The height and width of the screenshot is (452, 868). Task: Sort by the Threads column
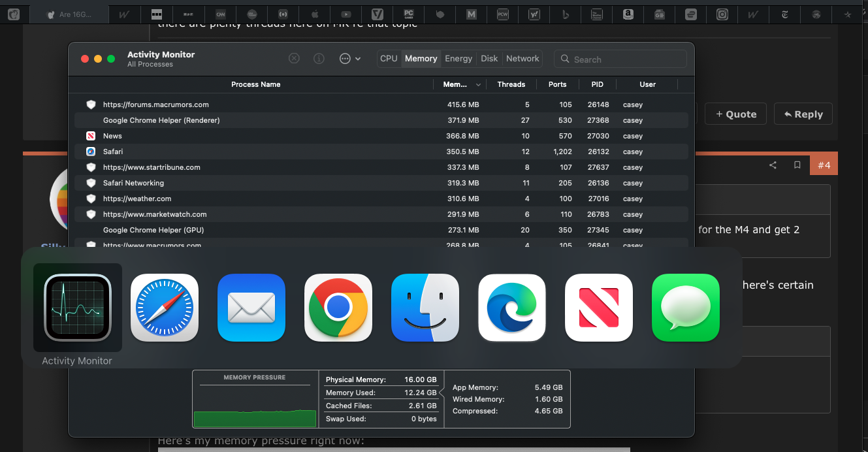pyautogui.click(x=511, y=84)
